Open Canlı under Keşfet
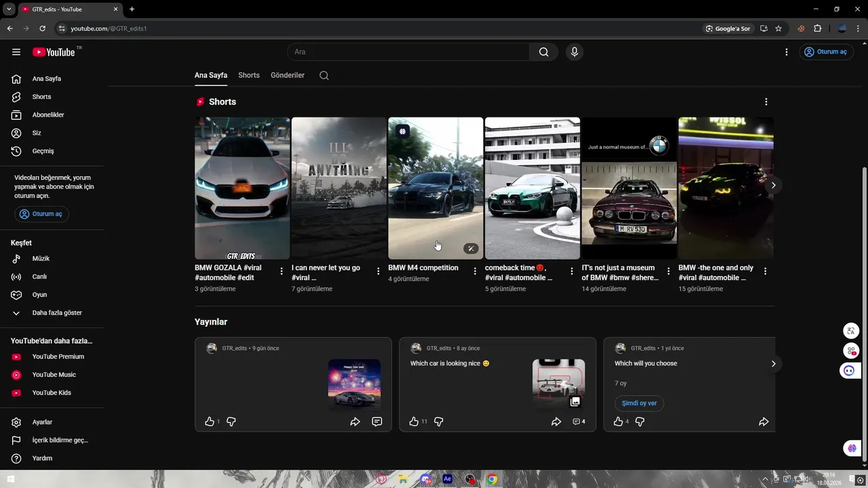This screenshot has height=488, width=868. click(x=52, y=277)
